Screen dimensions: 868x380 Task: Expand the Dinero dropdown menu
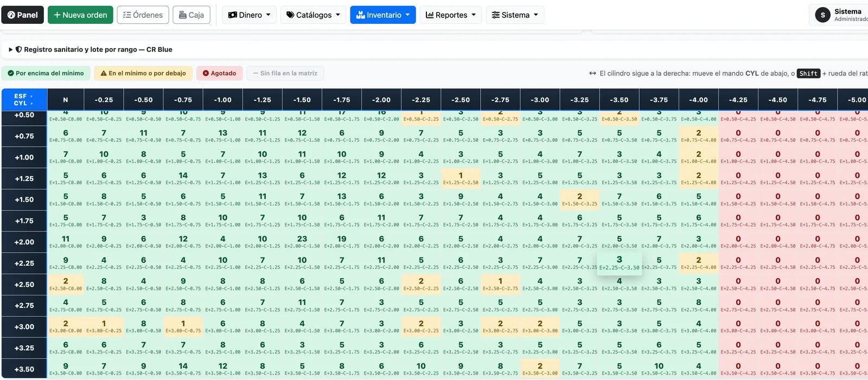tap(250, 15)
